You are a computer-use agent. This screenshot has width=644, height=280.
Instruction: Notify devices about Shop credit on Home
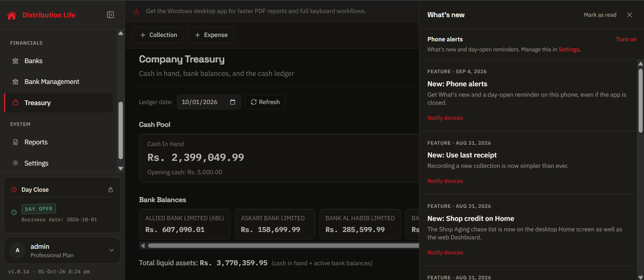445,252
